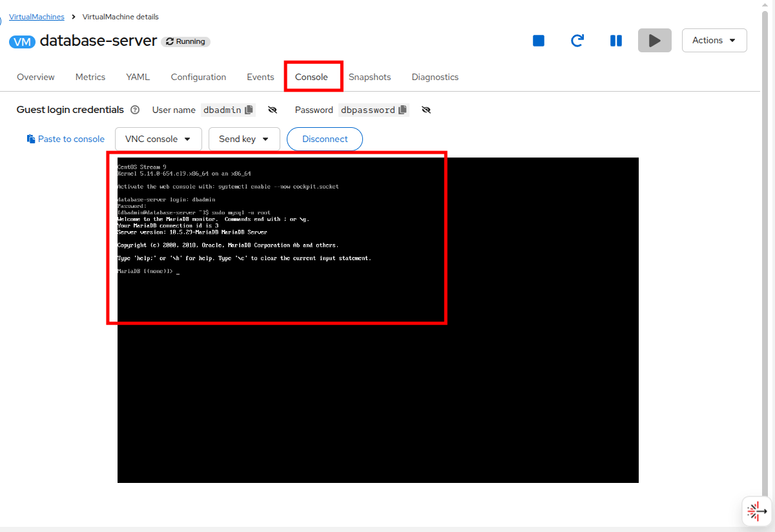This screenshot has height=532, width=775.
Task: Navigate to the VirtualMachines breadcrumb link
Action: pos(37,17)
